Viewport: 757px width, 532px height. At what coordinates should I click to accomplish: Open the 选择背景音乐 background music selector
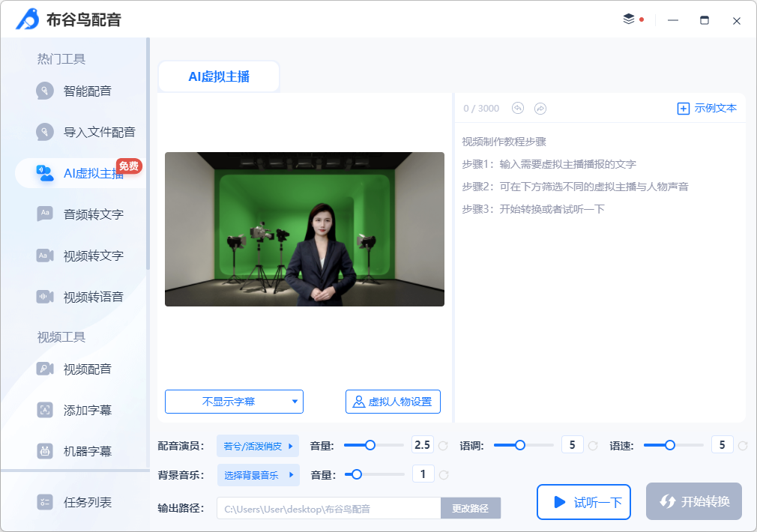[258, 474]
